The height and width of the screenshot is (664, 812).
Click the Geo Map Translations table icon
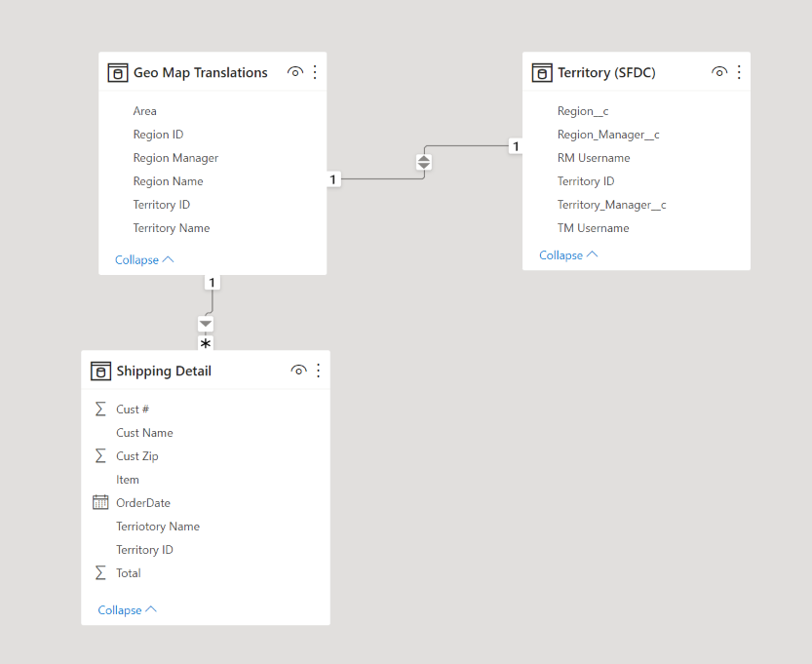click(118, 73)
